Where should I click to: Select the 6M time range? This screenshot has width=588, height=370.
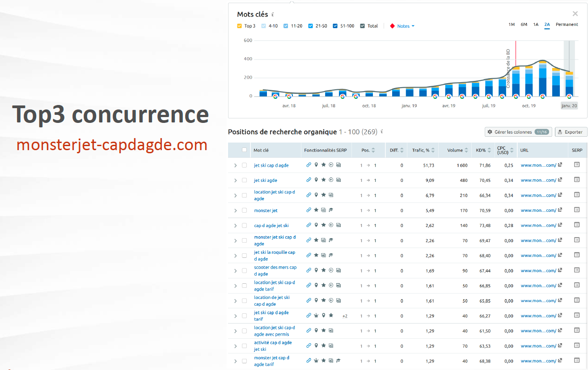click(524, 25)
